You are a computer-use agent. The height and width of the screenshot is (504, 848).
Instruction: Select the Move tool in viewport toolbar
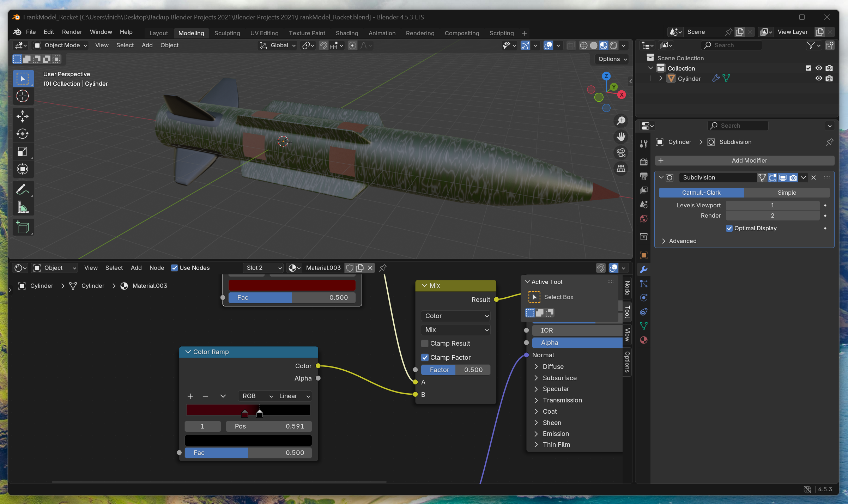click(23, 116)
